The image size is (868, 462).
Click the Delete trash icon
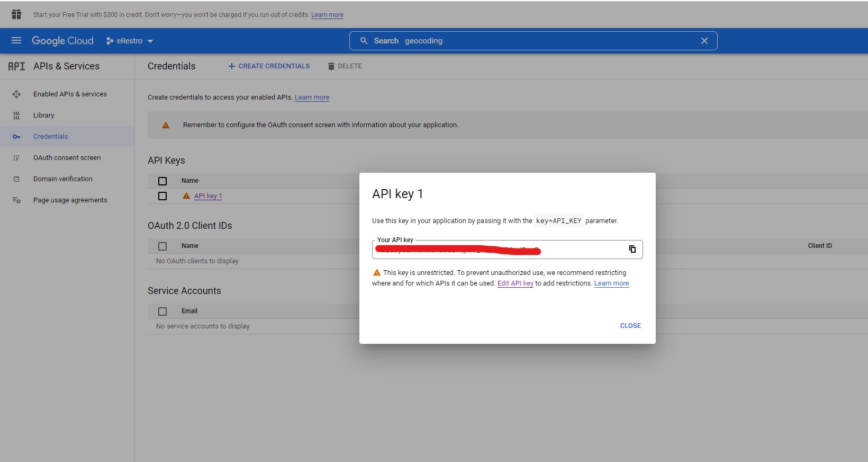coord(331,66)
